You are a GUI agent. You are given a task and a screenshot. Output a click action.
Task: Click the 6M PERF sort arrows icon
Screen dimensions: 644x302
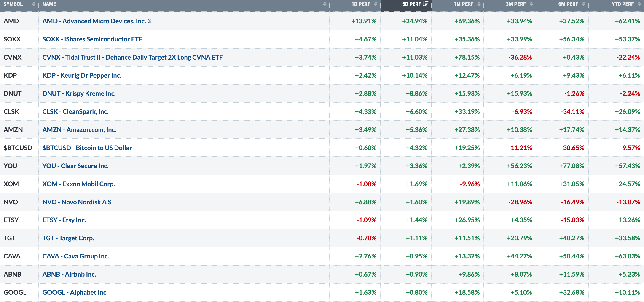pos(583,4)
